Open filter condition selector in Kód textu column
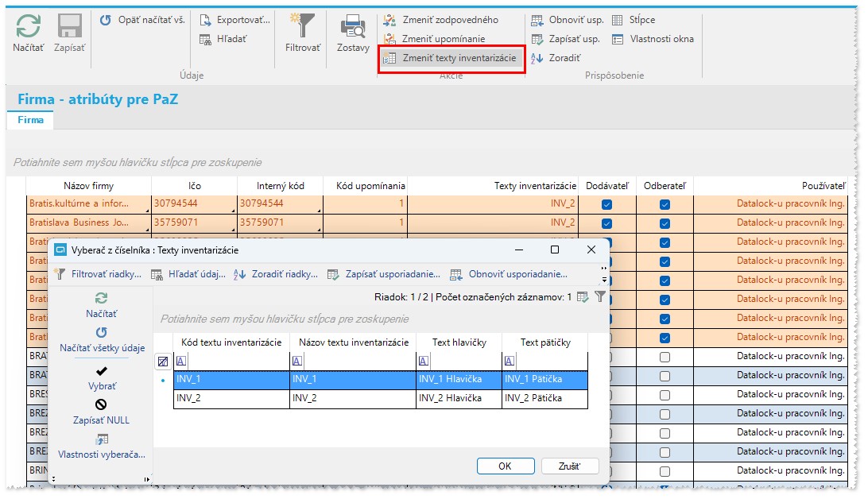 click(x=181, y=362)
